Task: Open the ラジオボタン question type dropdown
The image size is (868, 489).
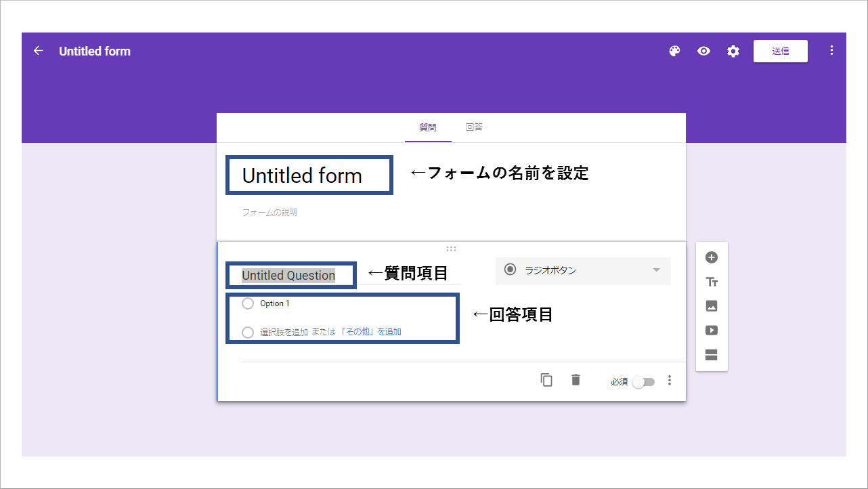Action: [x=582, y=270]
